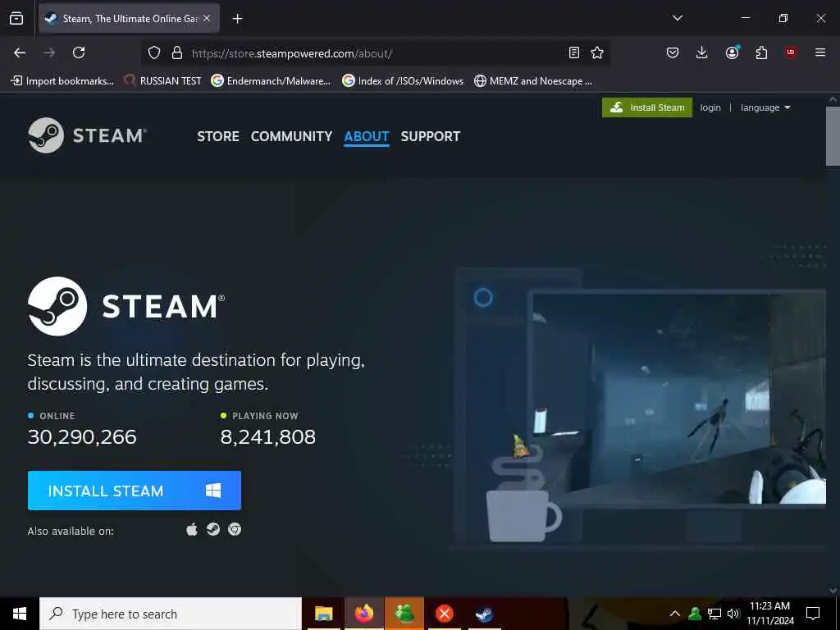Click the green people taskbar icon
Image resolution: width=840 pixels, height=630 pixels.
coord(404,614)
